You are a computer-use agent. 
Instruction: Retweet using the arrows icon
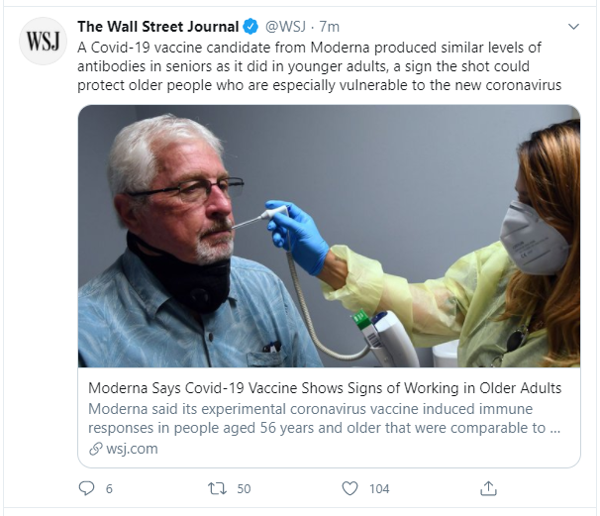coord(214,488)
